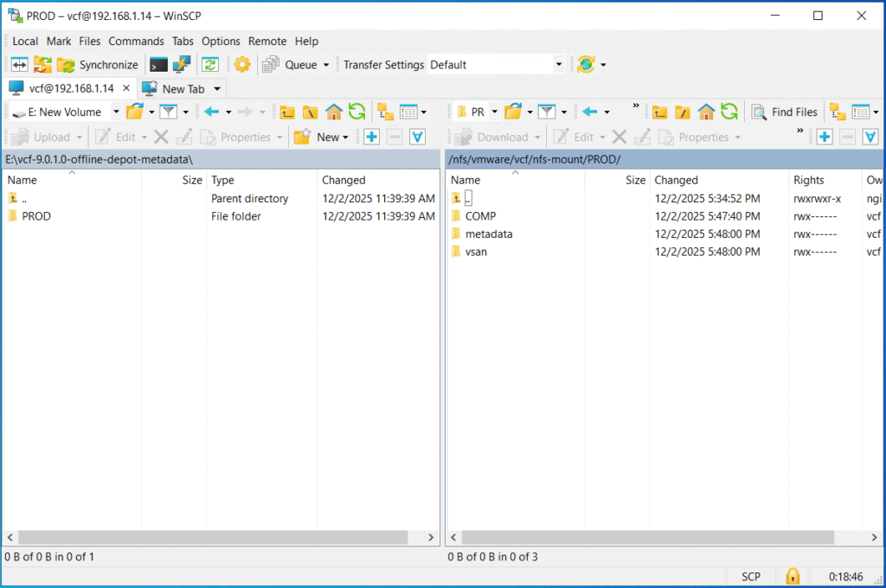The height and width of the screenshot is (588, 886).
Task: Click Compare Directories icon in main toolbar
Action: click(x=19, y=65)
